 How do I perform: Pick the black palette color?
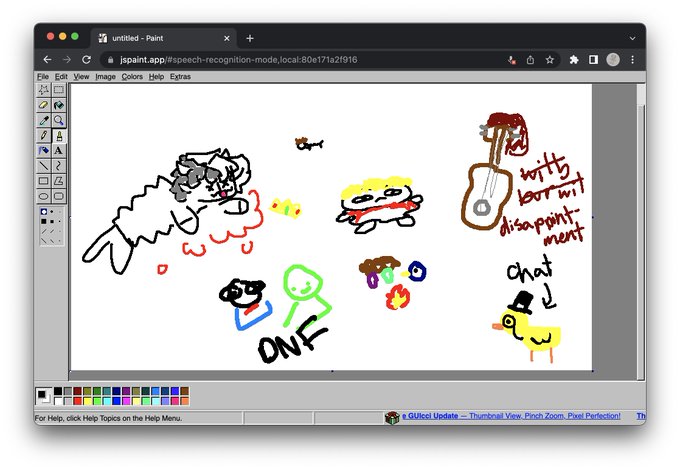click(x=58, y=391)
